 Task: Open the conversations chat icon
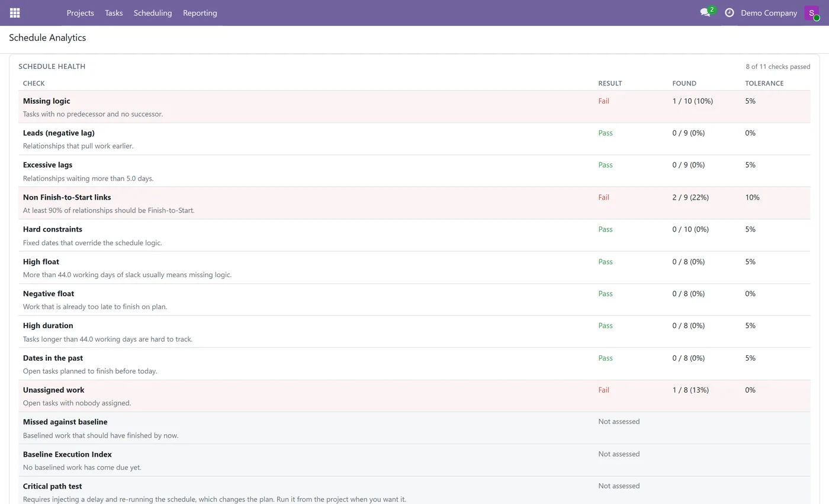(x=705, y=12)
